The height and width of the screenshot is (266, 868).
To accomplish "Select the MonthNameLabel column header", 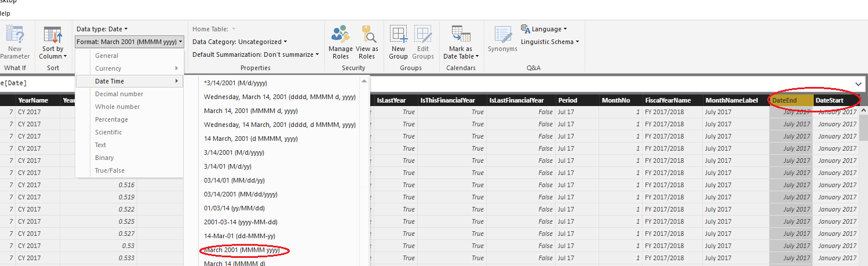I will [x=736, y=100].
